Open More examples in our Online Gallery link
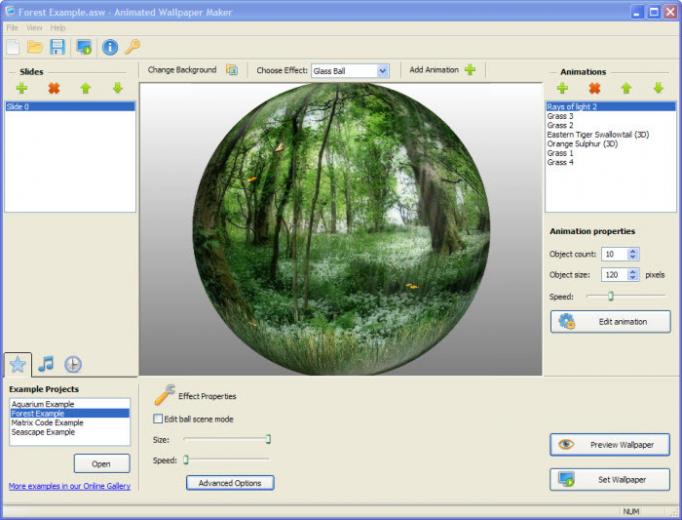 pyautogui.click(x=70, y=486)
